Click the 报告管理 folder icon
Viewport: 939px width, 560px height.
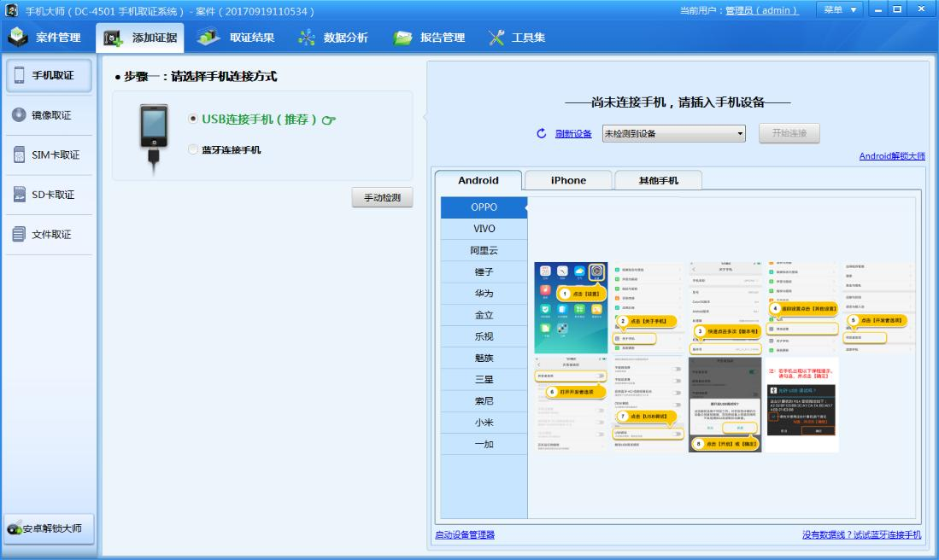(x=403, y=38)
